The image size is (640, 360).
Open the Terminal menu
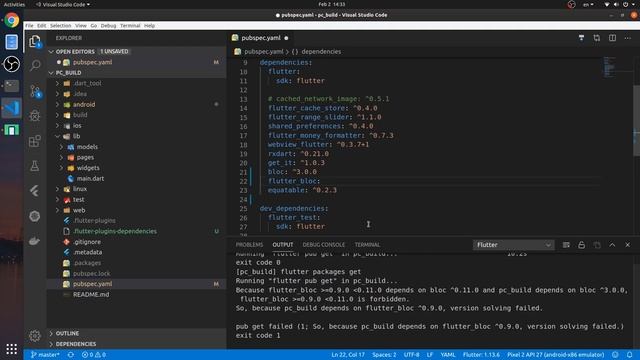[x=130, y=26]
